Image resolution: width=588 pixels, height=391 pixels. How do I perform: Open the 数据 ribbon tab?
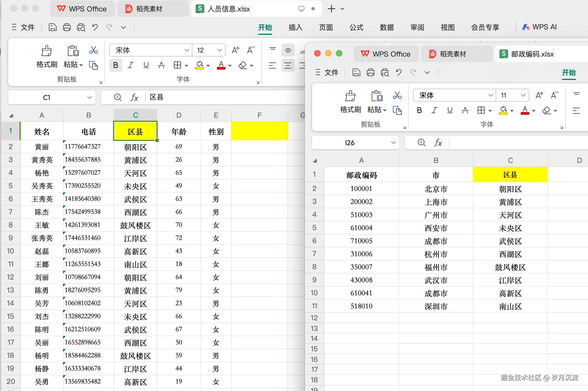click(387, 27)
